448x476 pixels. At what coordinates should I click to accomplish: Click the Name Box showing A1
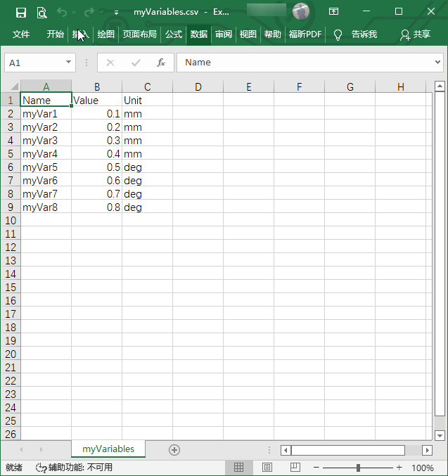pos(34,63)
